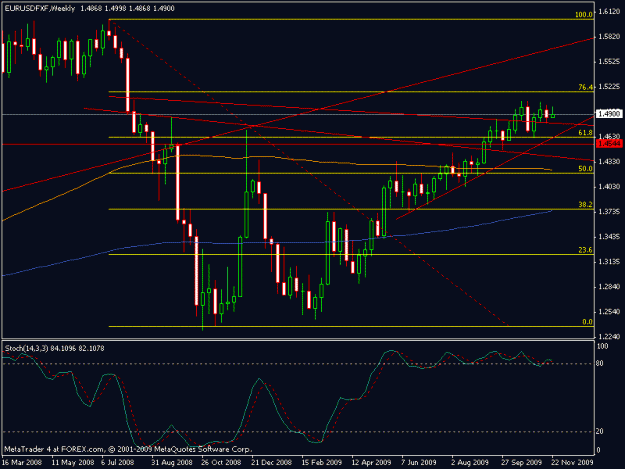This screenshot has height=469, width=625.
Task: Click the 1.6120 price axis value
Action: (609, 12)
